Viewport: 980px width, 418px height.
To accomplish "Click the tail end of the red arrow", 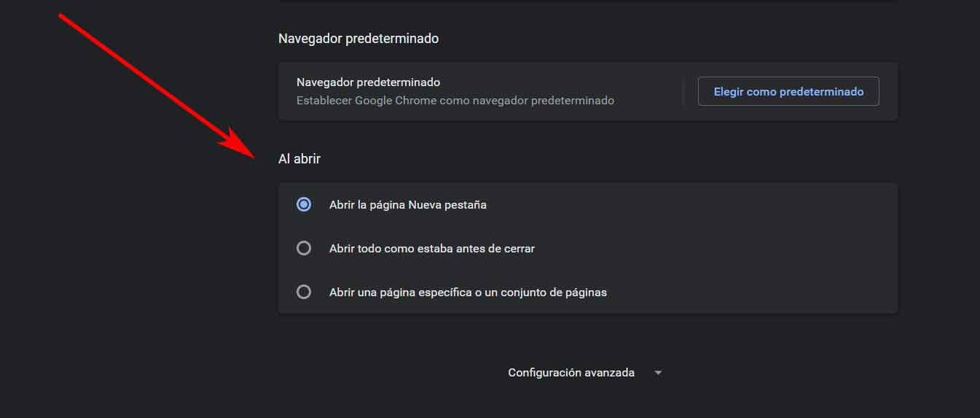I will (63, 18).
